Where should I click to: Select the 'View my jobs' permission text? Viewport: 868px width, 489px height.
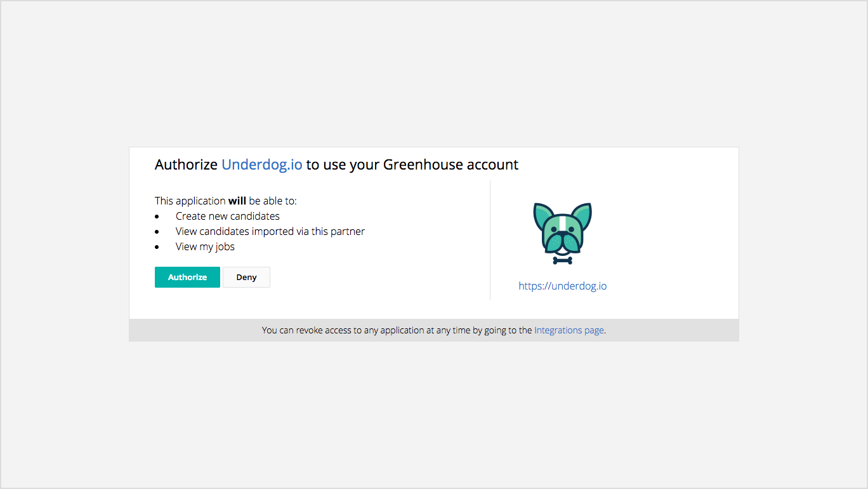point(205,246)
